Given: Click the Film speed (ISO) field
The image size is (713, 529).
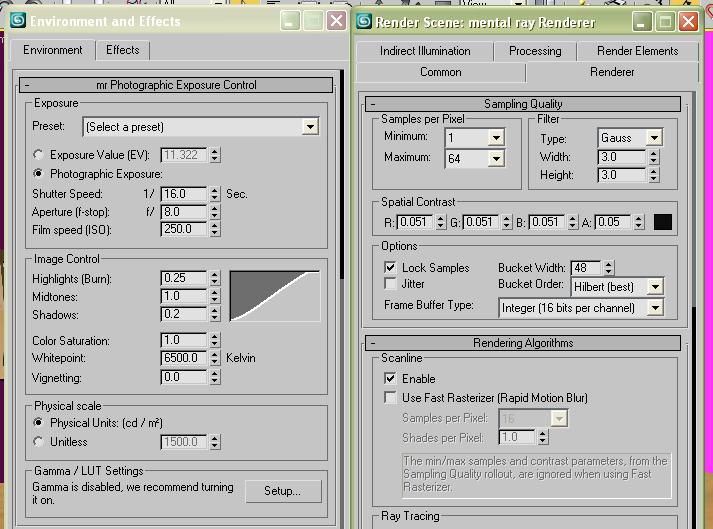Looking at the screenshot, I should (x=184, y=229).
